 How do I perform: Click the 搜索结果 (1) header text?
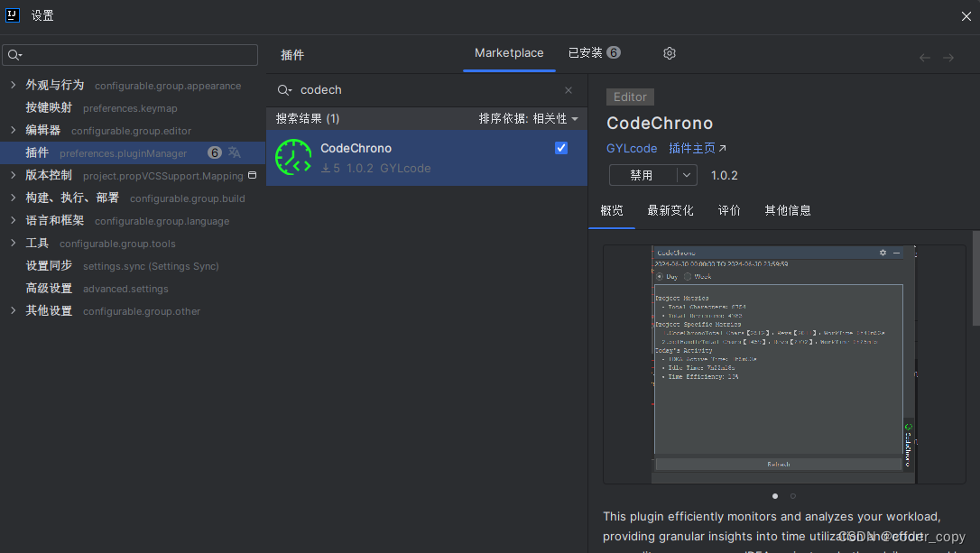308,119
